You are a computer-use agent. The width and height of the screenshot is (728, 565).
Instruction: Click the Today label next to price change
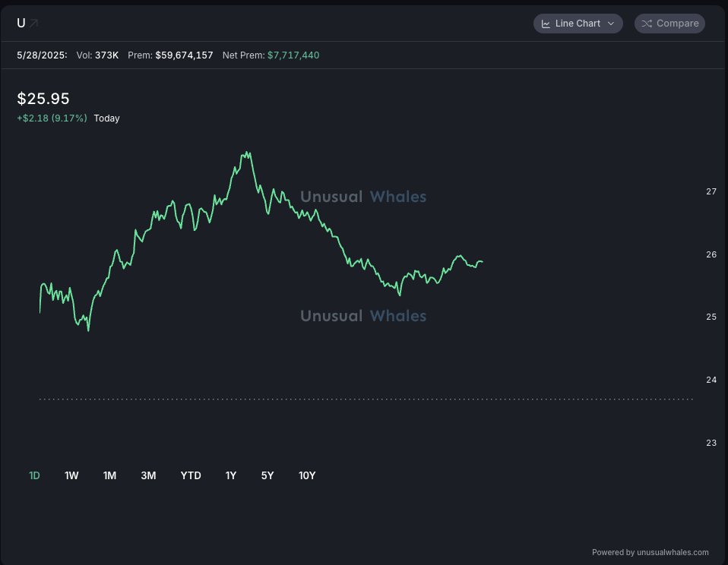click(x=107, y=118)
